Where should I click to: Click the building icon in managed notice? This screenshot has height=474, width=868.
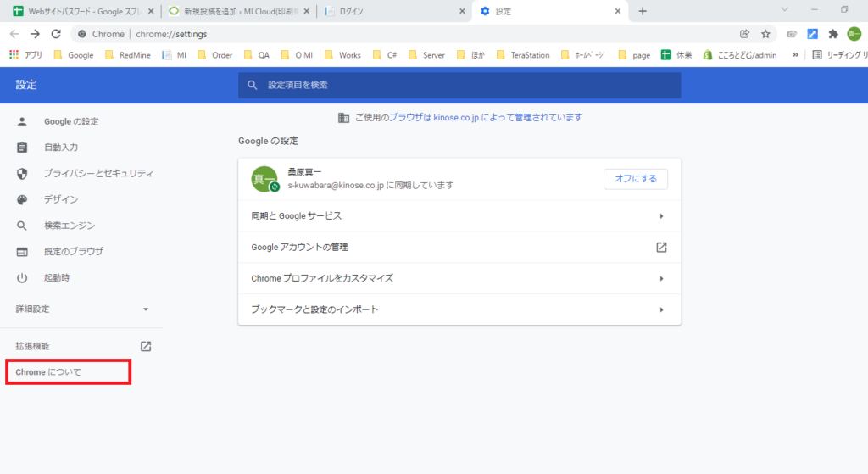click(343, 117)
